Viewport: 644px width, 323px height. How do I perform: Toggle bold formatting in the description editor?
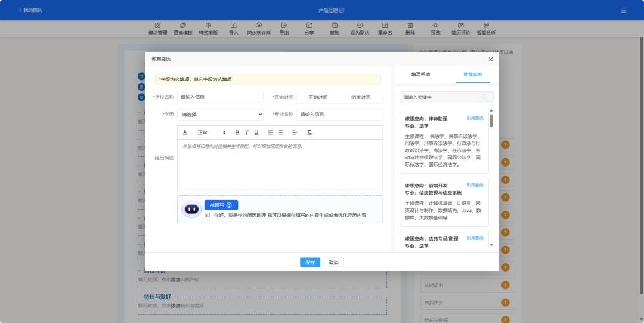237,133
